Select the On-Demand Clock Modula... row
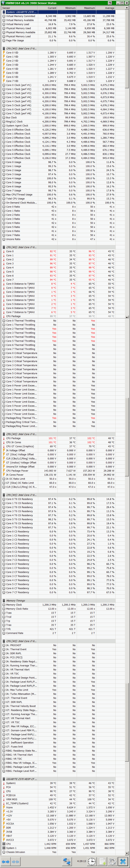This screenshot has height=868, width=130. 58,203
